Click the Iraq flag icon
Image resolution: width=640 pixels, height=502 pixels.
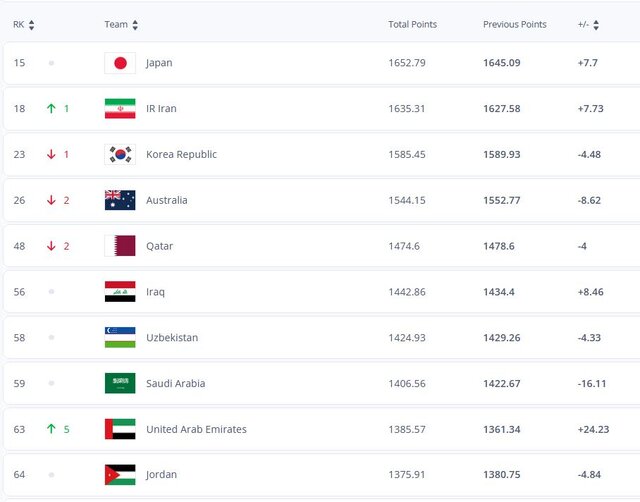(120, 292)
